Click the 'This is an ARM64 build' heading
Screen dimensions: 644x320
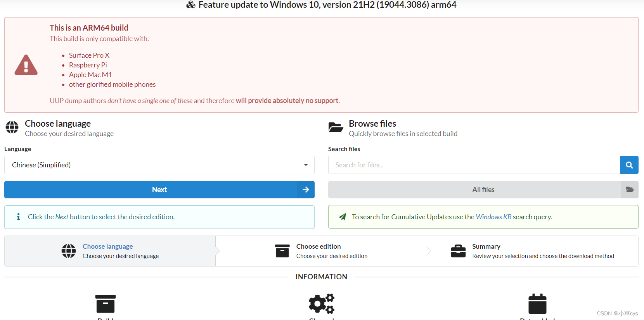pyautogui.click(x=89, y=28)
